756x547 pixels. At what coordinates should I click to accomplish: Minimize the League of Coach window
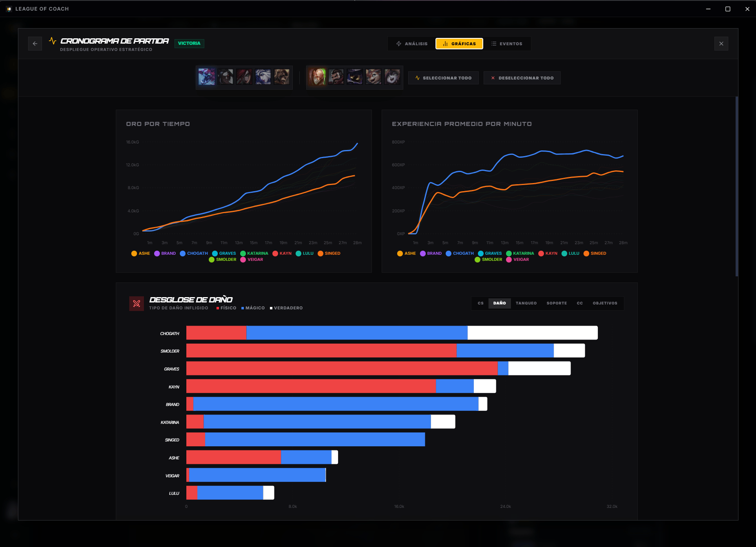708,9
